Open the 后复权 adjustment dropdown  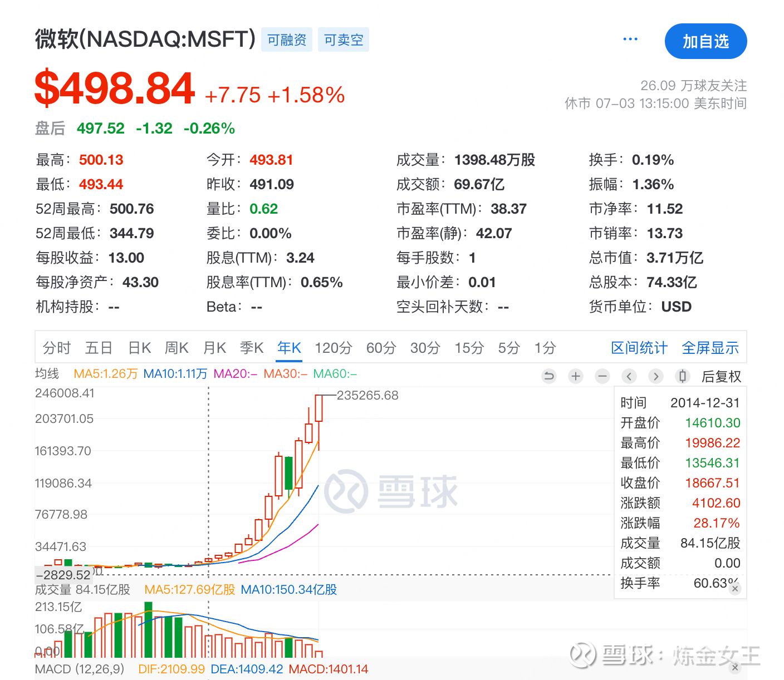[722, 377]
